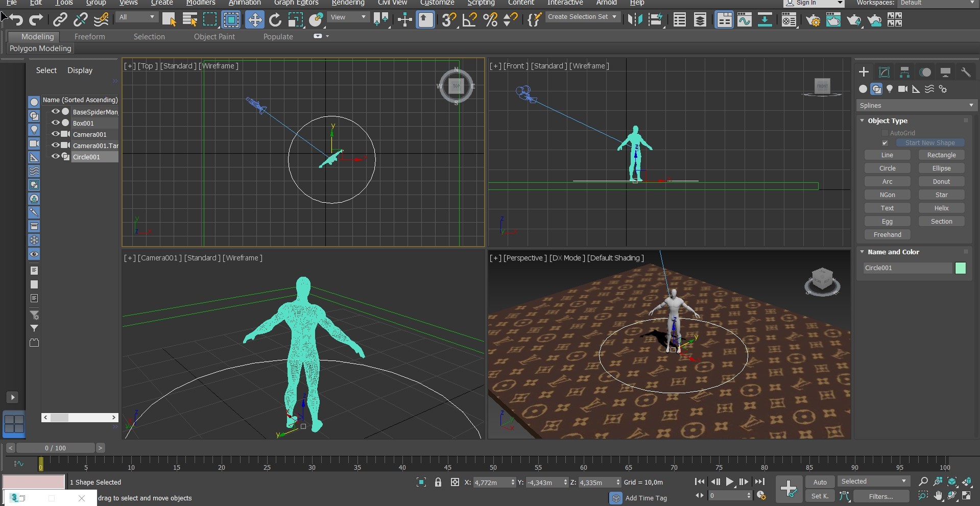980x506 pixels.
Task: Click the Rectangle shape button
Action: pyautogui.click(x=941, y=155)
